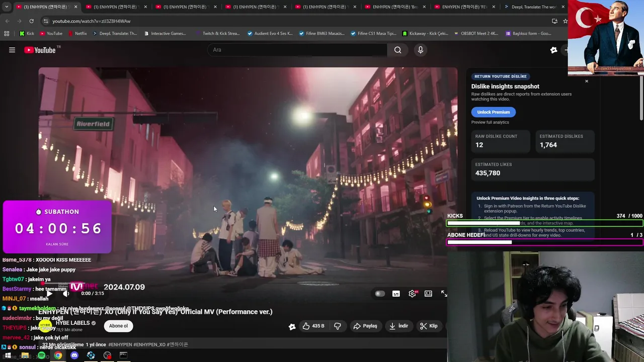The image size is (644, 362).
Task: Click the YouTube search field Ara
Action: tap(297, 50)
